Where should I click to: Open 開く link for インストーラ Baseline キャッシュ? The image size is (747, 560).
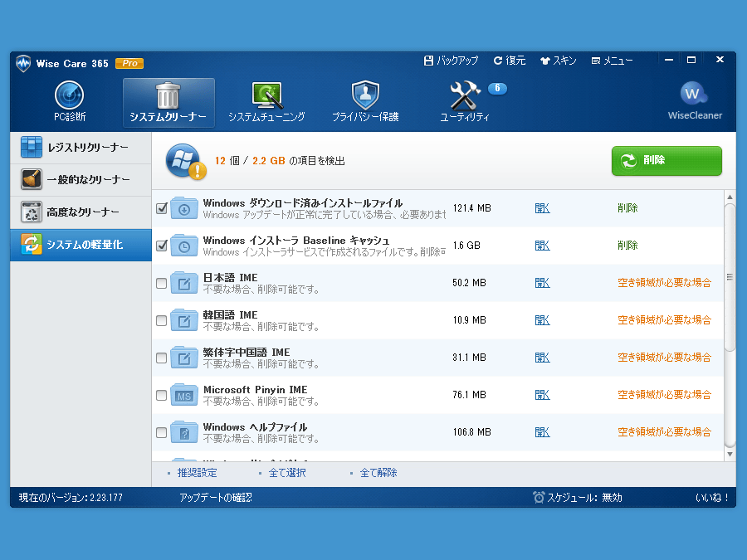pyautogui.click(x=542, y=246)
